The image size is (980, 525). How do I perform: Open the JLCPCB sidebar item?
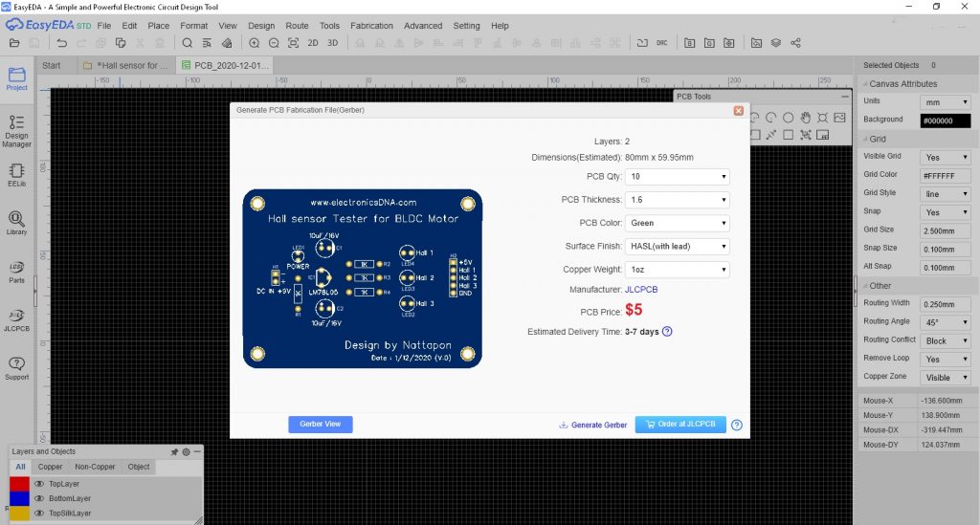(x=17, y=320)
